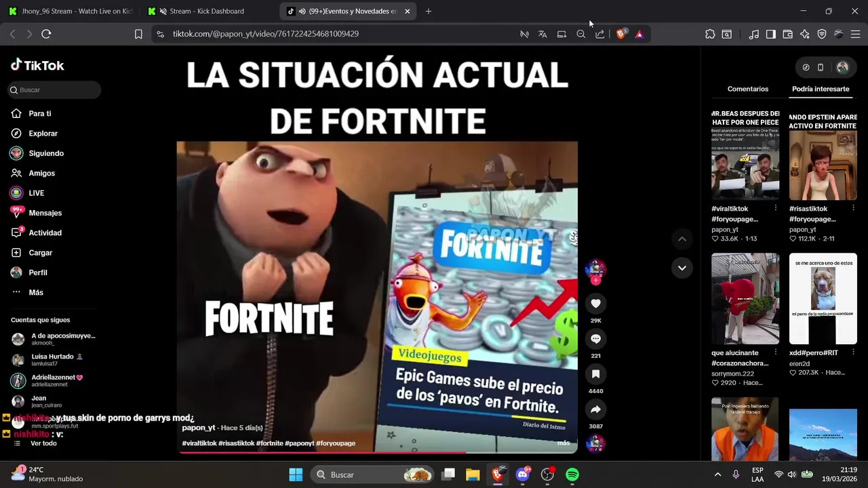Open Brave Leo AI sparkle icon
The width and height of the screenshot is (868, 488).
pos(804,34)
